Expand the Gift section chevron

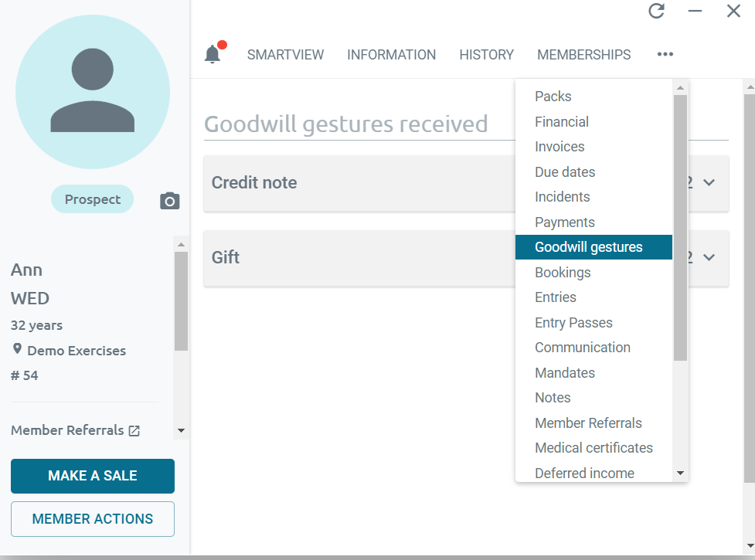tap(709, 257)
